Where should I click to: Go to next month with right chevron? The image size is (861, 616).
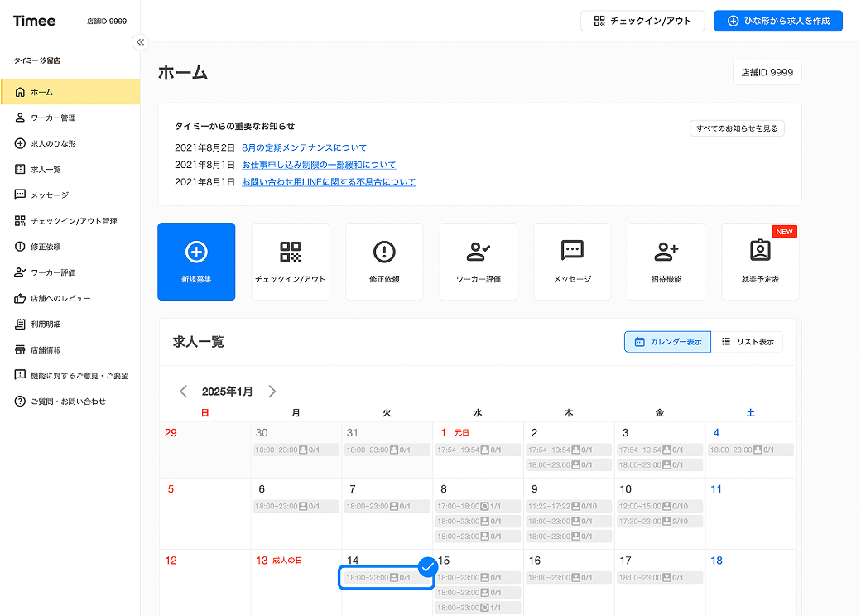point(272,392)
